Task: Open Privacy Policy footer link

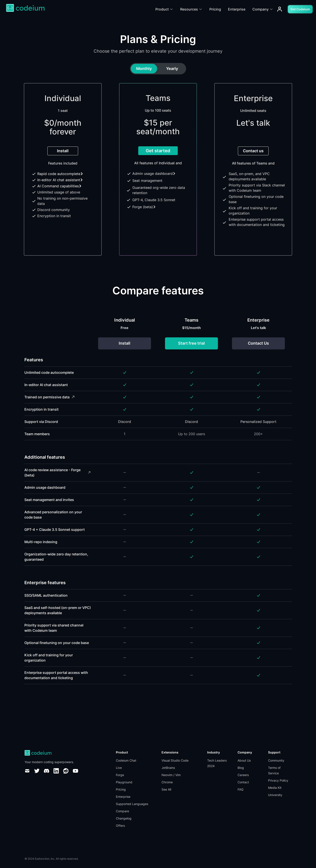Action: [x=278, y=780]
